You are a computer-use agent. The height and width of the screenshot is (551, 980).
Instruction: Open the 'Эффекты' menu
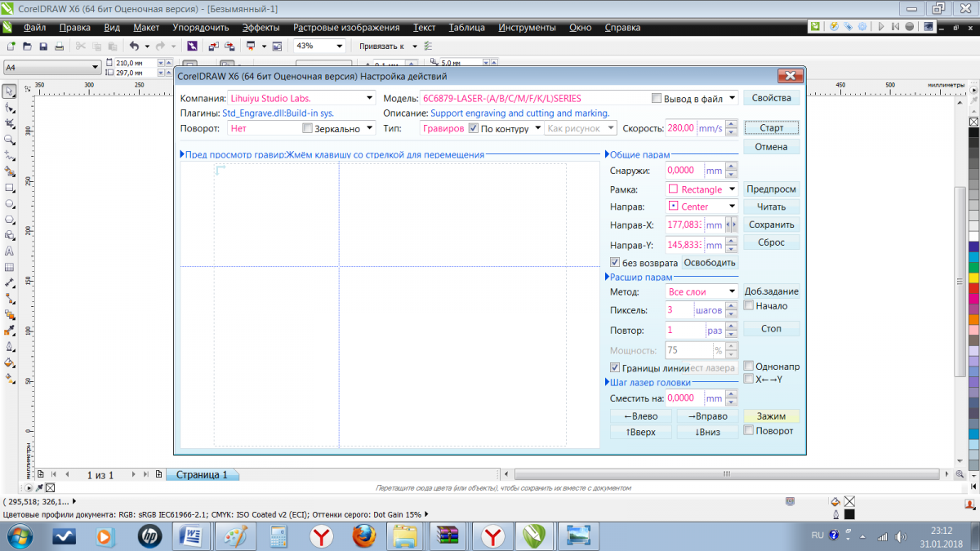point(261,27)
